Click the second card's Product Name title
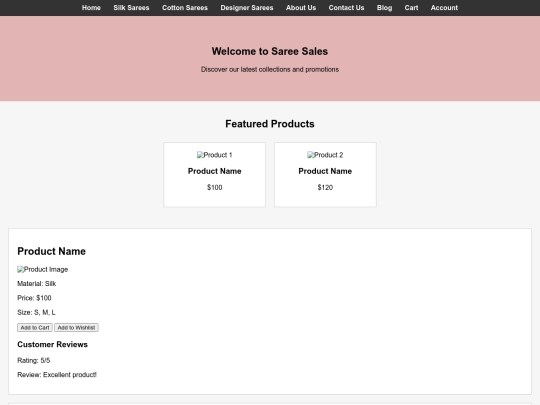Viewport: 540px width, 405px height. click(x=325, y=171)
